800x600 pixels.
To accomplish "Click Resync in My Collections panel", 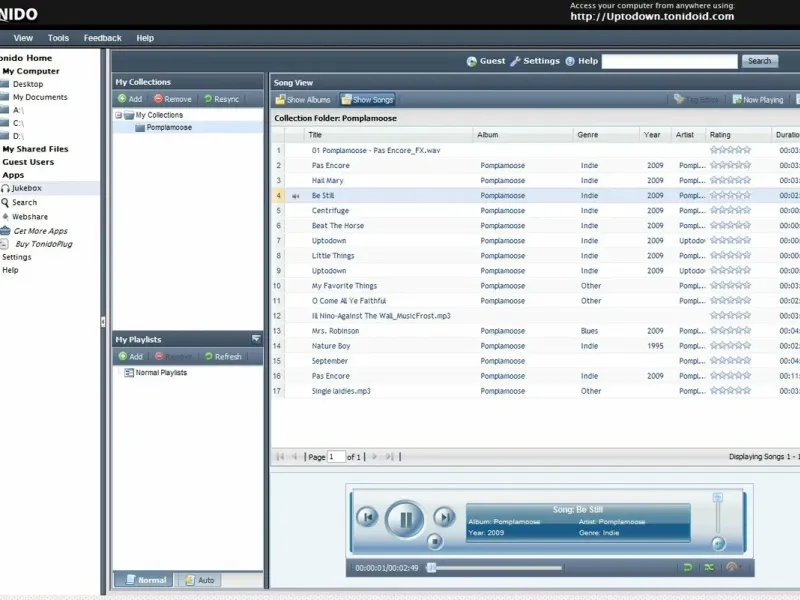I will [221, 99].
